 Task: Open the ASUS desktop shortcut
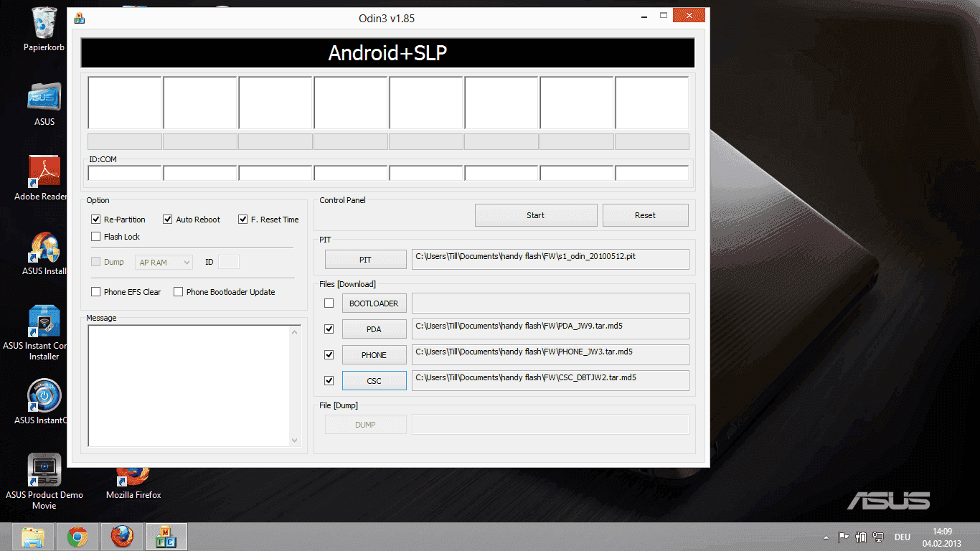pos(44,103)
